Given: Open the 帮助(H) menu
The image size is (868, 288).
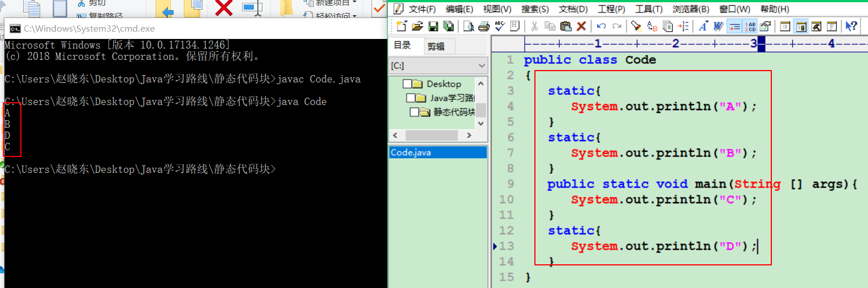Looking at the screenshot, I should pyautogui.click(x=774, y=9).
